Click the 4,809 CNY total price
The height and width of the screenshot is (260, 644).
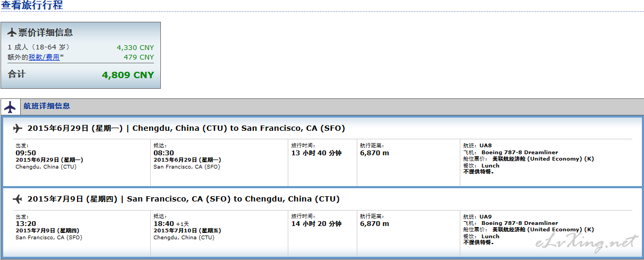tap(128, 75)
